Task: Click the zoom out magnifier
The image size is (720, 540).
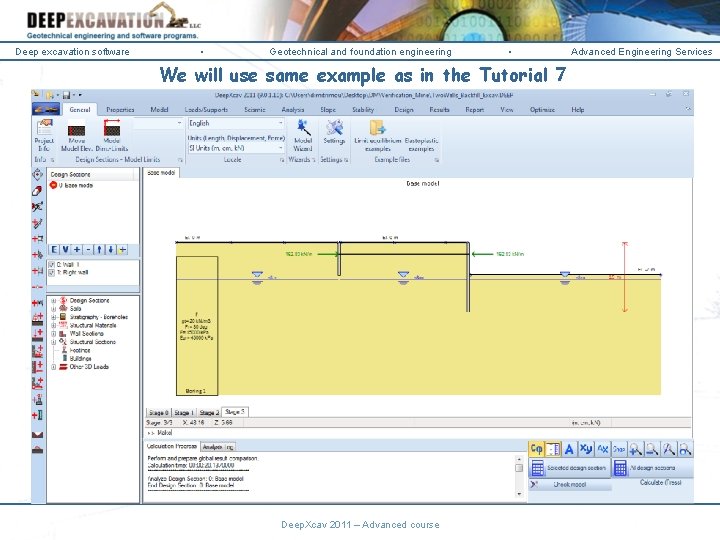Action: pos(652,449)
